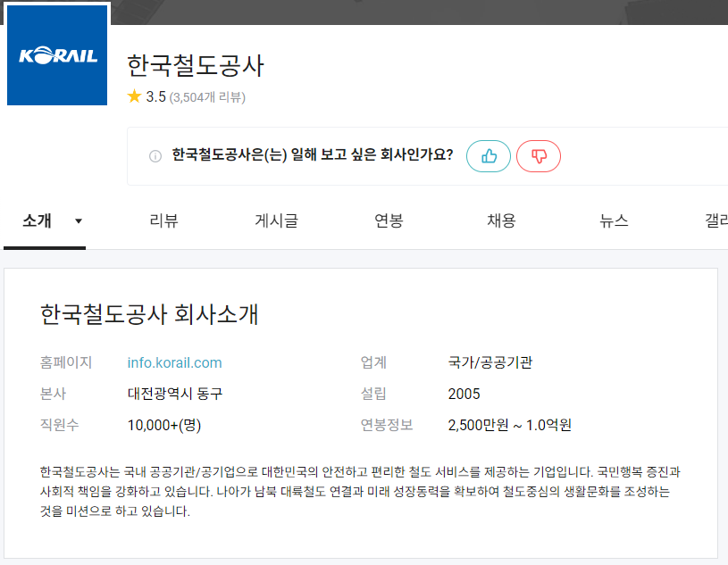Click the 3.5 rating score
This screenshot has height=565, width=728.
pyautogui.click(x=155, y=97)
